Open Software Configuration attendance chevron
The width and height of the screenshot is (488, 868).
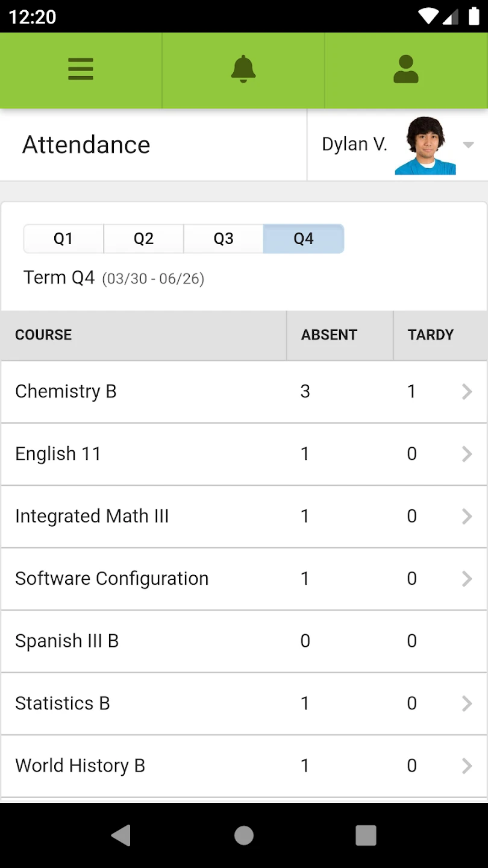466,579
